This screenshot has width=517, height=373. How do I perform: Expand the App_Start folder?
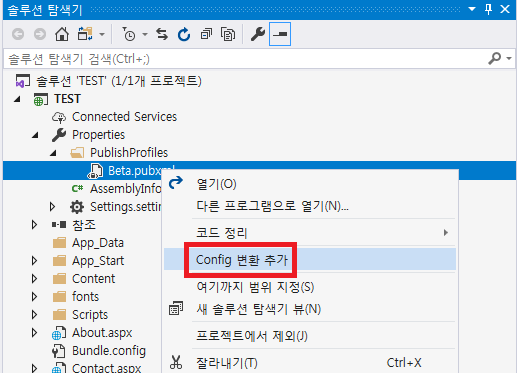point(34,261)
